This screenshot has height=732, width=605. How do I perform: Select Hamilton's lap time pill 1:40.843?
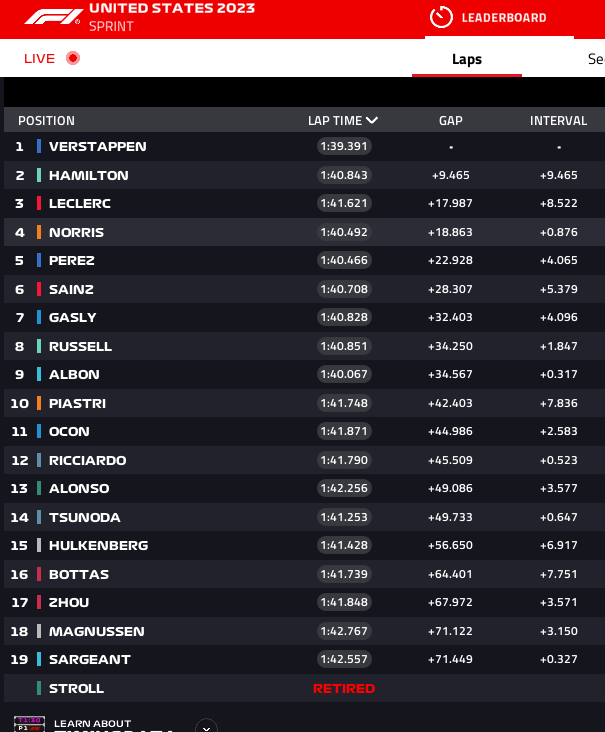pyautogui.click(x=344, y=175)
